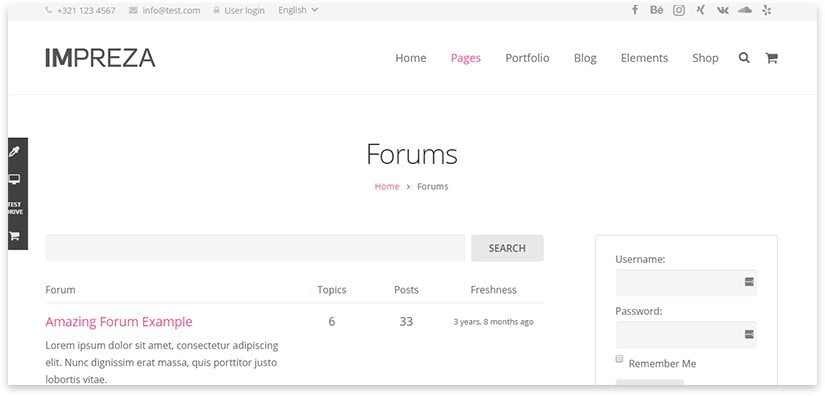Click the SEARCH button
This screenshot has width=825, height=396.
507,248
